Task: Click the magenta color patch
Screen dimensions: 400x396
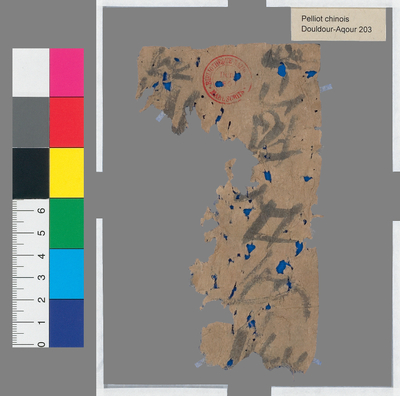Action: coord(67,72)
